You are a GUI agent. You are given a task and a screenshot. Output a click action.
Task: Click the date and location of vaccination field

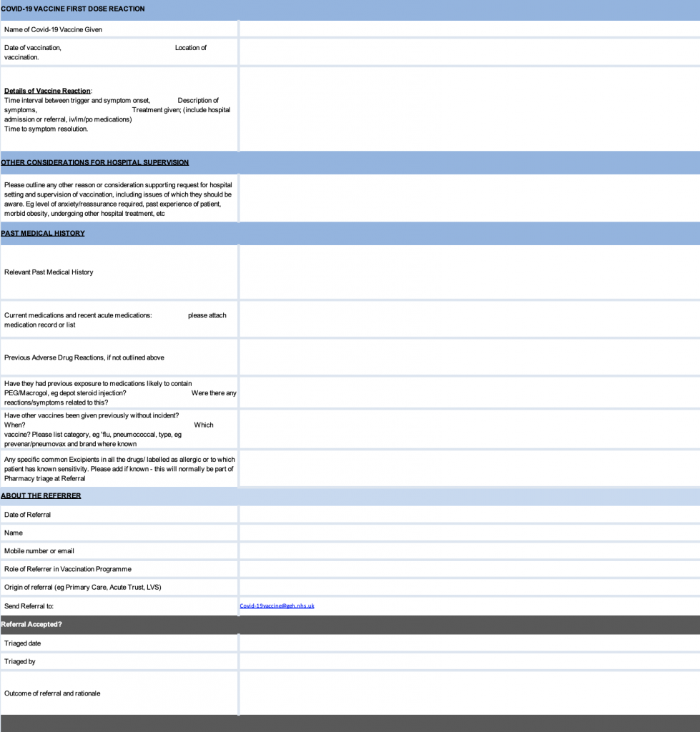469,52
